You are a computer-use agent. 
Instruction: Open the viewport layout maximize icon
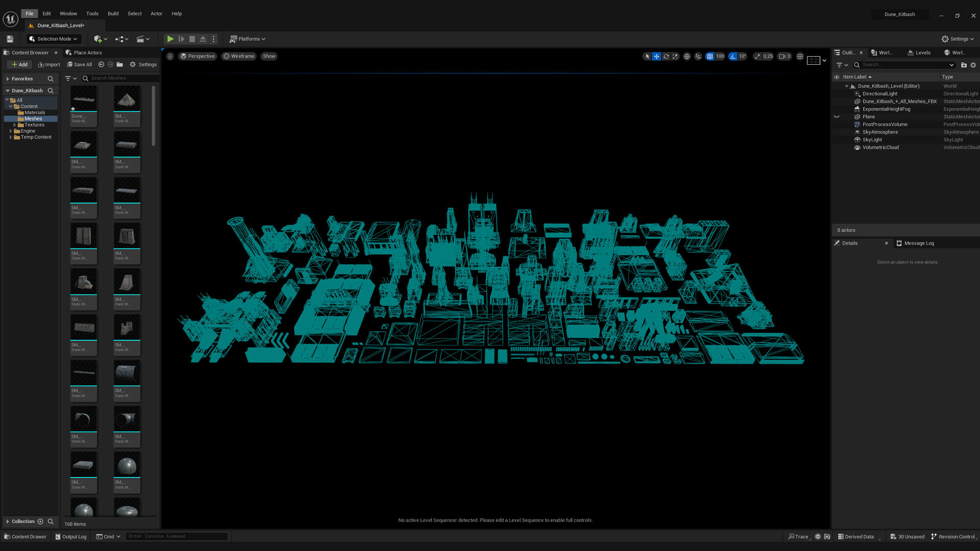click(x=800, y=57)
